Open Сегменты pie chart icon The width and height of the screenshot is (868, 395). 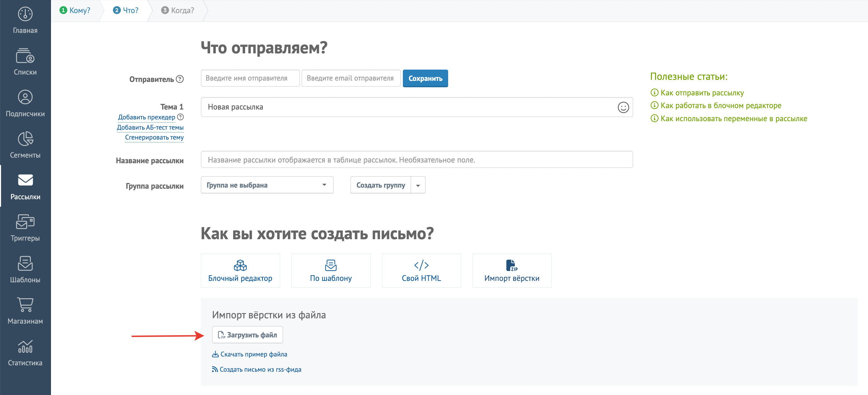click(25, 139)
